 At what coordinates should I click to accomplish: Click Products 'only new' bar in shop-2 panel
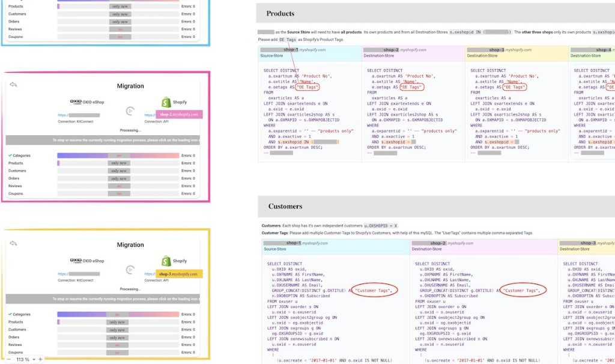click(119, 163)
